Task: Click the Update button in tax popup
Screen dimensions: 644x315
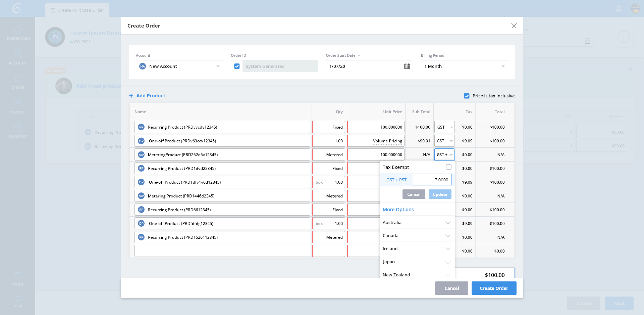Action: click(440, 194)
